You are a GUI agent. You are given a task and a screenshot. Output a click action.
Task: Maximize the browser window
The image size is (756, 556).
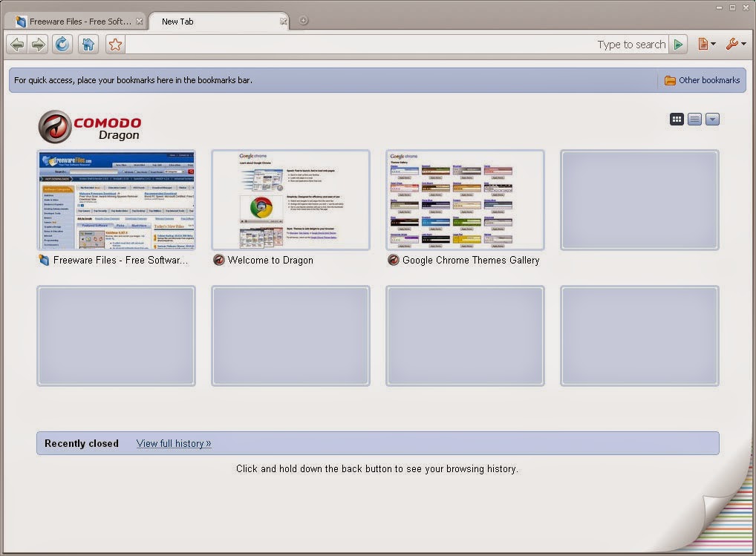point(732,7)
